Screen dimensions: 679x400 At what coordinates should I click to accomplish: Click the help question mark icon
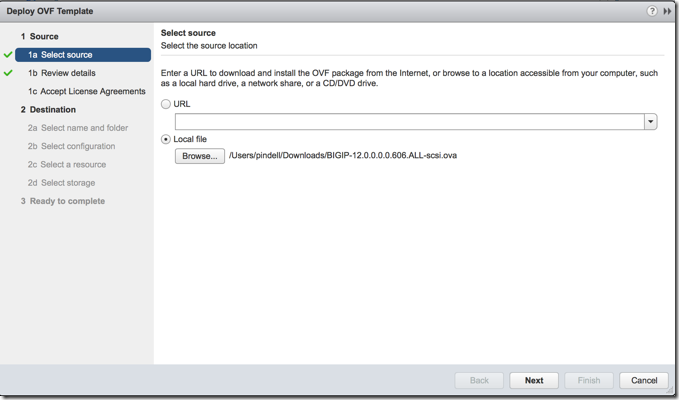[652, 11]
